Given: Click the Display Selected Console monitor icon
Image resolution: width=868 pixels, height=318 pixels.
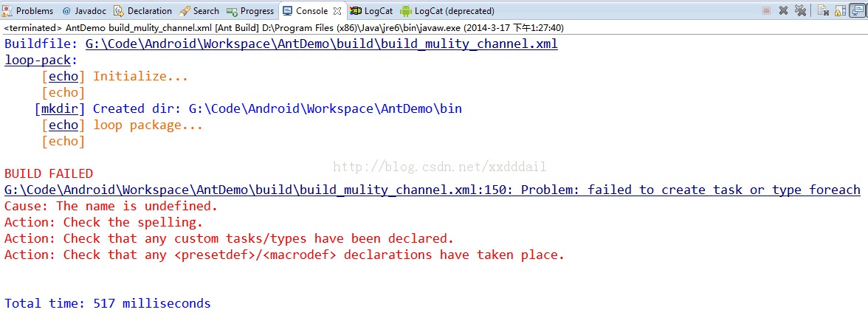Looking at the screenshot, I should coord(857,10).
